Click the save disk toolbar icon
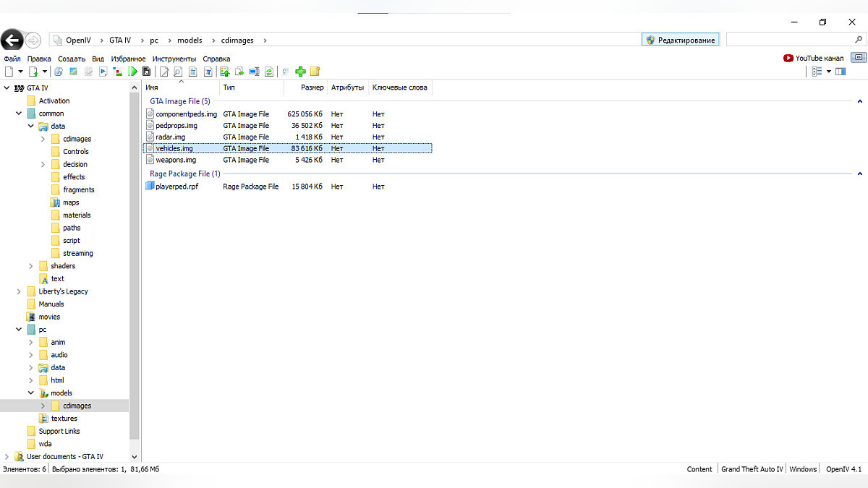 click(x=146, y=72)
